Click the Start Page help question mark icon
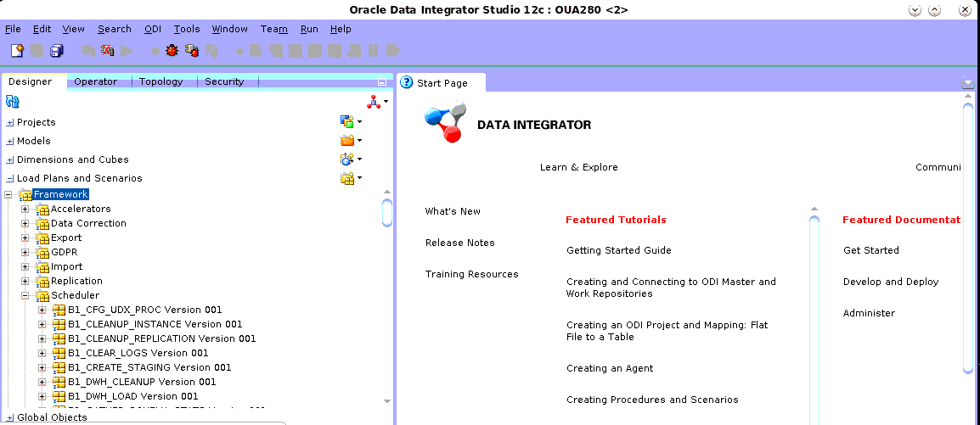The height and width of the screenshot is (425, 980). pos(406,82)
